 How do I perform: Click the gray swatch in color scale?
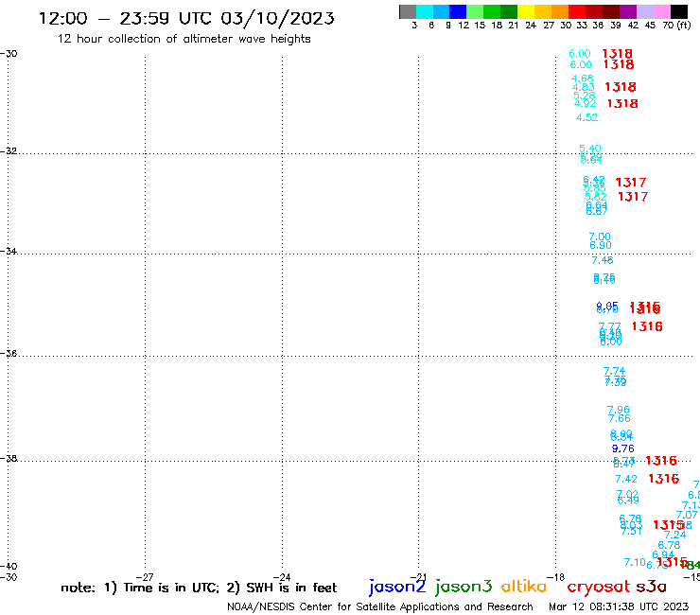pos(408,12)
